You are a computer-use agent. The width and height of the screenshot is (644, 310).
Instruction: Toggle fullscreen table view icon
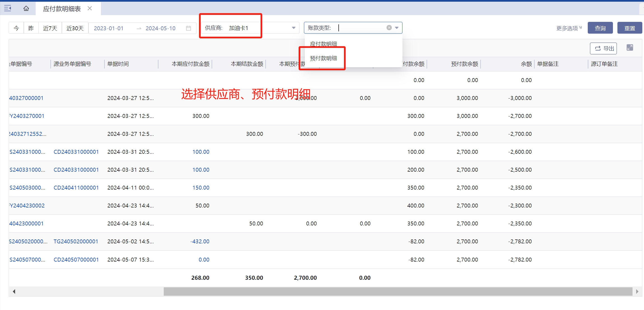click(630, 48)
